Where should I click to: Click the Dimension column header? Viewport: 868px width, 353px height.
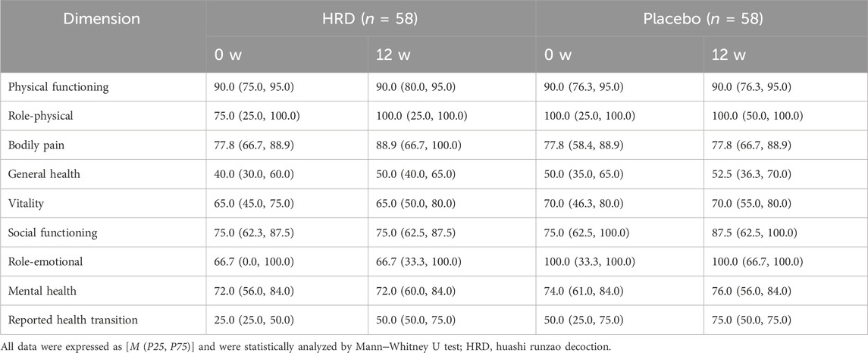click(102, 19)
